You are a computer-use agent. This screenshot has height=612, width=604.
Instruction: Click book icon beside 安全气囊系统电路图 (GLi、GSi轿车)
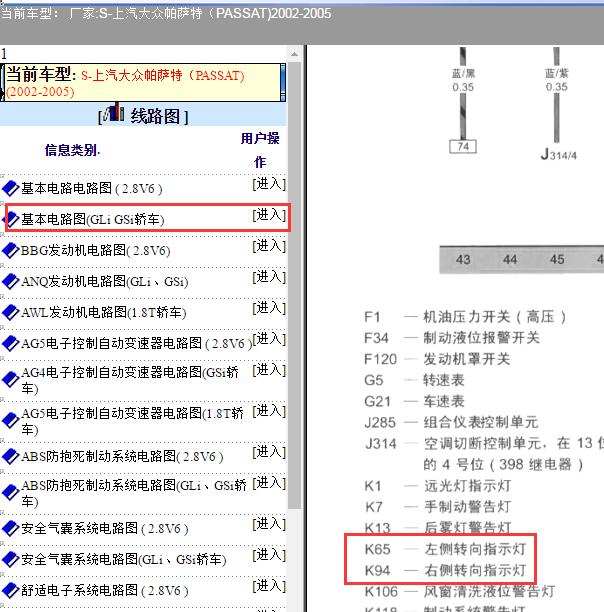(x=11, y=559)
